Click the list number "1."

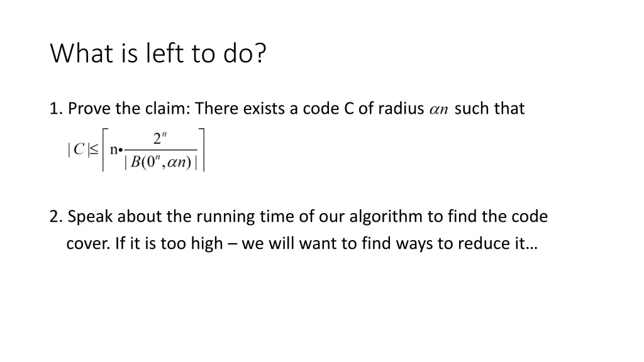56,109
